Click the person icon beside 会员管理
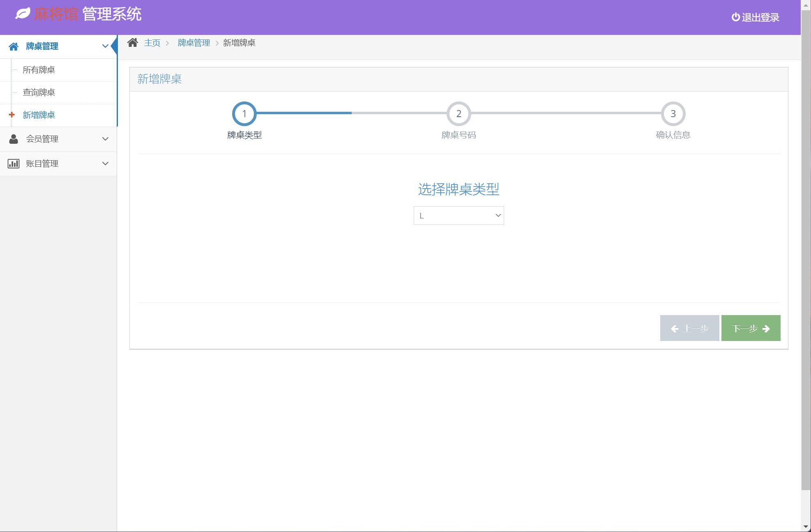Screen dimensions: 811x532 tap(13, 139)
